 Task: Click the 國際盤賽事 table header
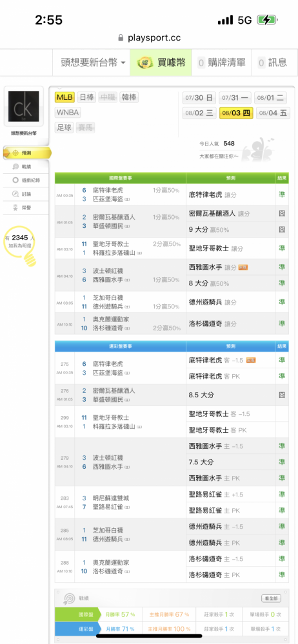point(120,178)
